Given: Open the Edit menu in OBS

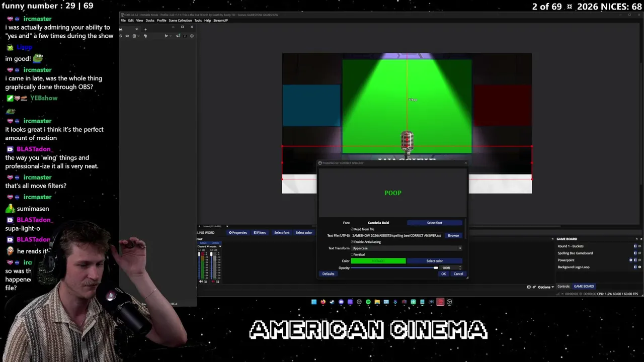Looking at the screenshot, I should (131, 21).
